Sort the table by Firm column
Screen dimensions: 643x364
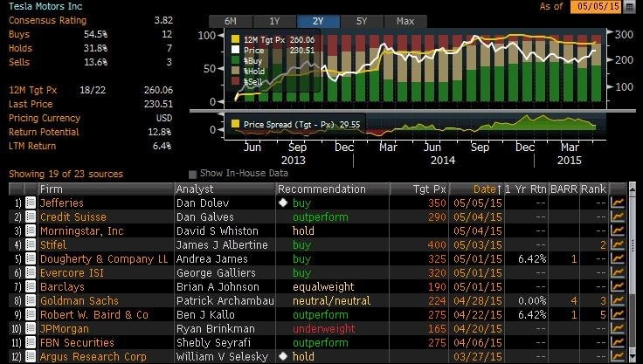(x=106, y=189)
